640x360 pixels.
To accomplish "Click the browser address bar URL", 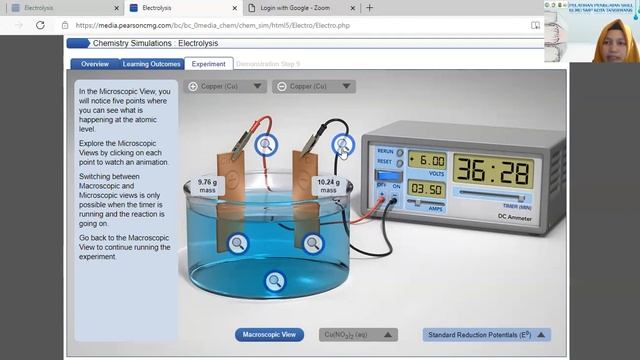I will point(213,25).
